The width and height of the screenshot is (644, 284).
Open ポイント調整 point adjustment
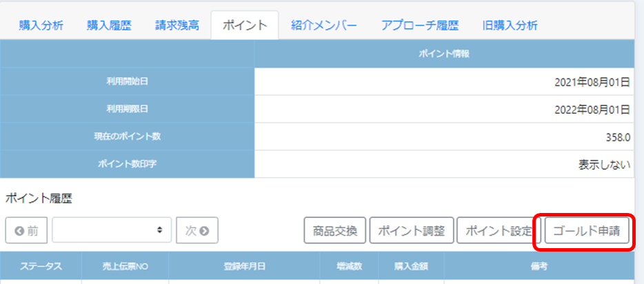point(412,230)
